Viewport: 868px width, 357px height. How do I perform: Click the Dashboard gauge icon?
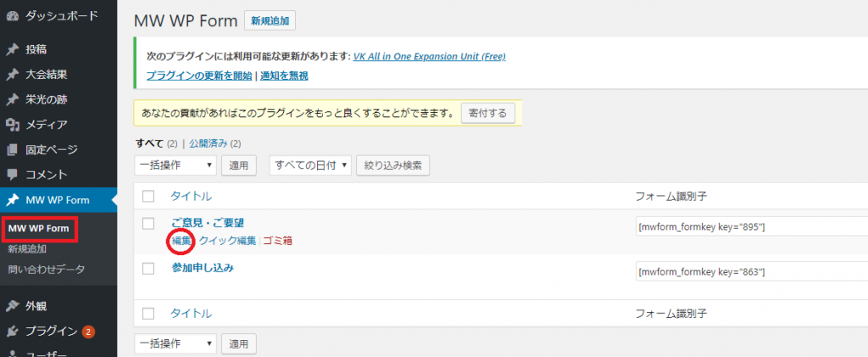[x=12, y=15]
